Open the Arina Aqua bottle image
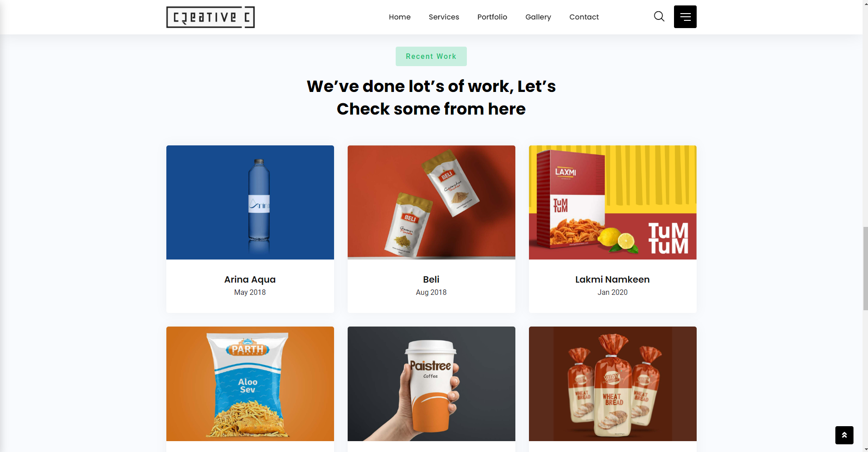This screenshot has height=452, width=868. pos(250,202)
